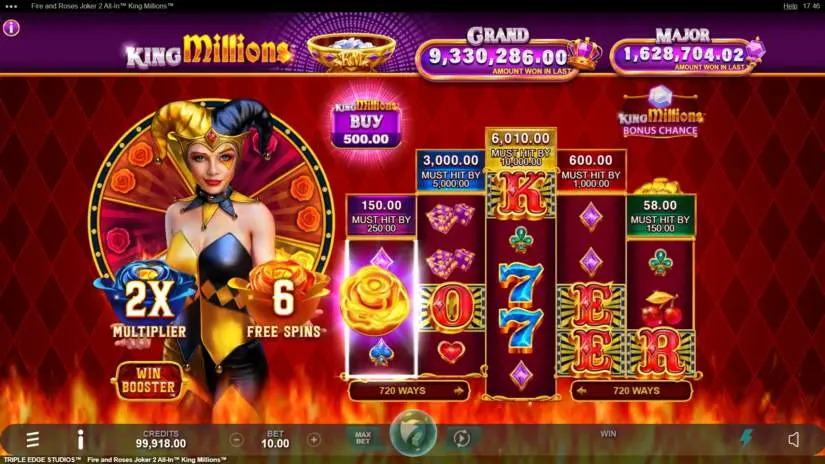Select the Max Bet button
The height and width of the screenshot is (464, 825).
coord(363,438)
